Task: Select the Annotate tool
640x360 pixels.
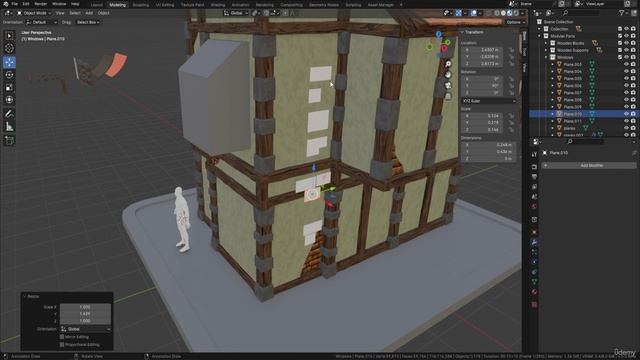Action: click(9, 114)
